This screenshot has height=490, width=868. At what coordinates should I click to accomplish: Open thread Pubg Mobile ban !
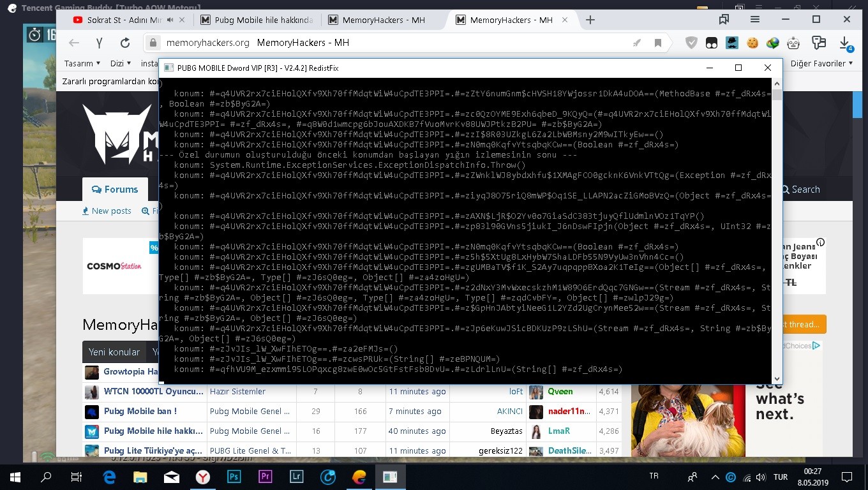coord(140,411)
